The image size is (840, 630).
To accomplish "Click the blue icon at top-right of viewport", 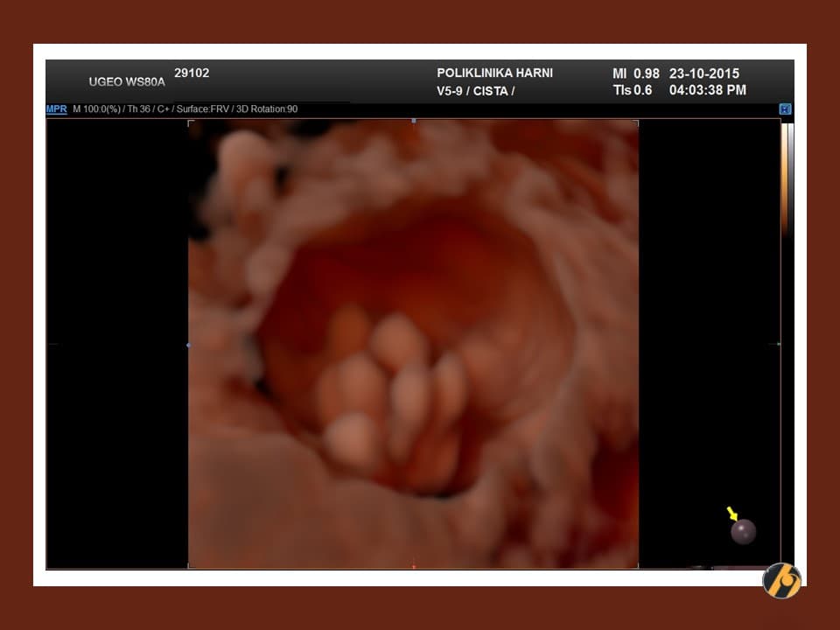I will 785,109.
